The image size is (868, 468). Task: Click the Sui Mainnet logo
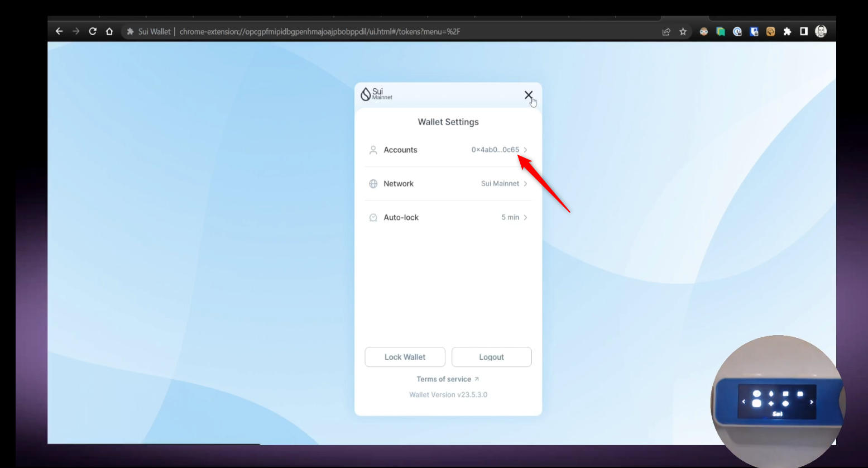(x=376, y=94)
